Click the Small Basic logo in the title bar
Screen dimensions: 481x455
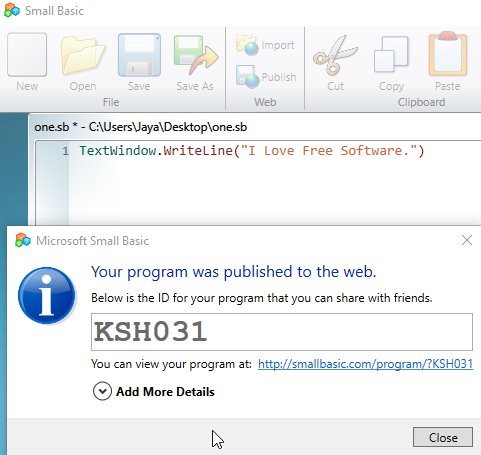pos(12,10)
